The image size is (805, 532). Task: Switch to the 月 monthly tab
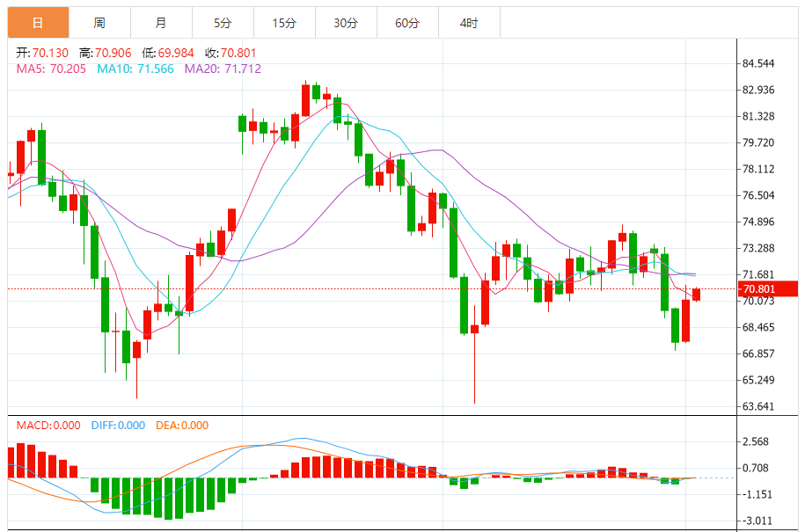(x=161, y=23)
